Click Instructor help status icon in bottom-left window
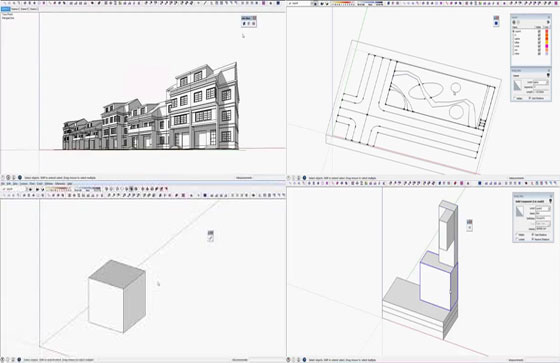This screenshot has width=560, height=363. coord(19,360)
